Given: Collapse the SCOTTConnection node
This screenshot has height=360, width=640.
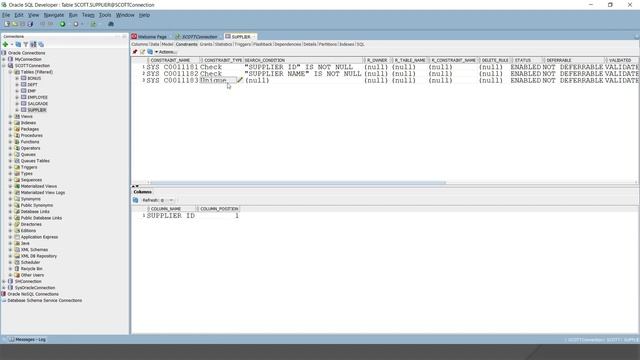Looking at the screenshot, I should (x=4, y=65).
